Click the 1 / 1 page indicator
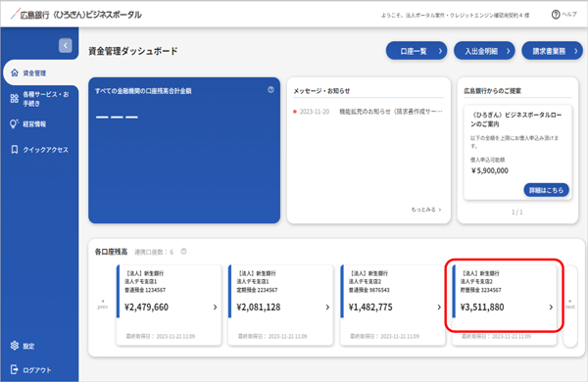The height and width of the screenshot is (382, 588). (x=517, y=213)
